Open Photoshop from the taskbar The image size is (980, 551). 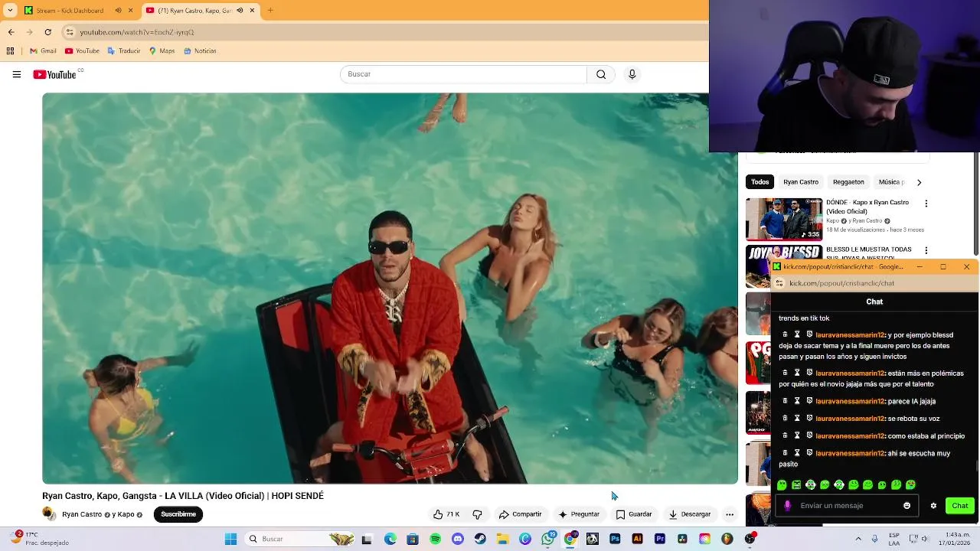click(615, 539)
